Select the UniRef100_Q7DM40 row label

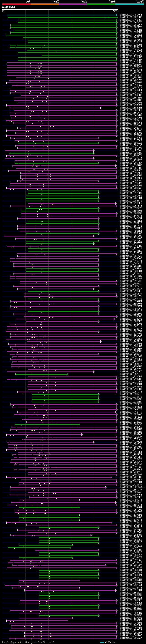[x=131, y=440]
